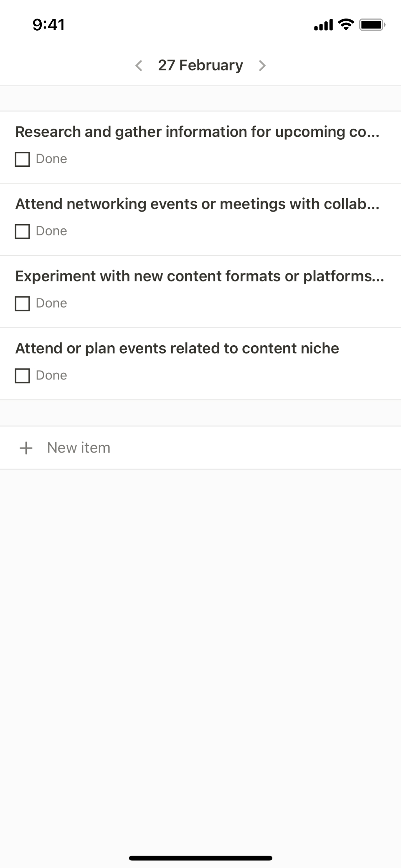This screenshot has height=868, width=401.
Task: Tap the cellular signal bars icon
Action: (323, 25)
